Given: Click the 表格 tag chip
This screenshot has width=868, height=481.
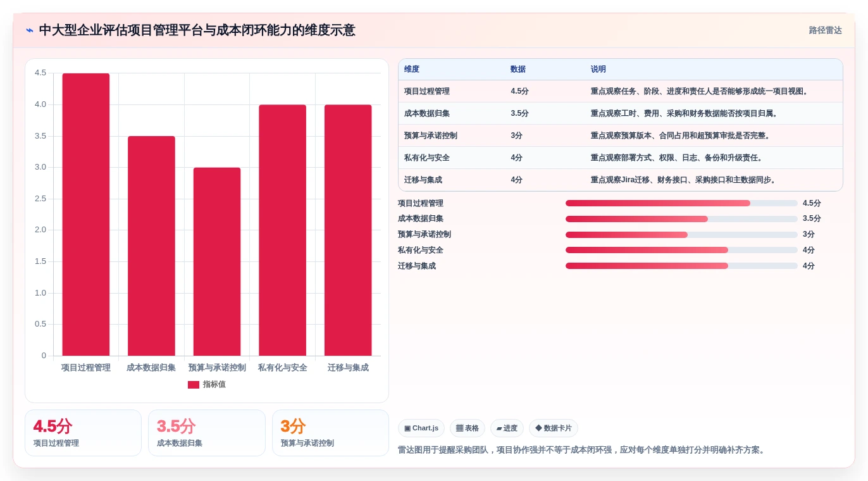Looking at the screenshot, I should [x=468, y=428].
